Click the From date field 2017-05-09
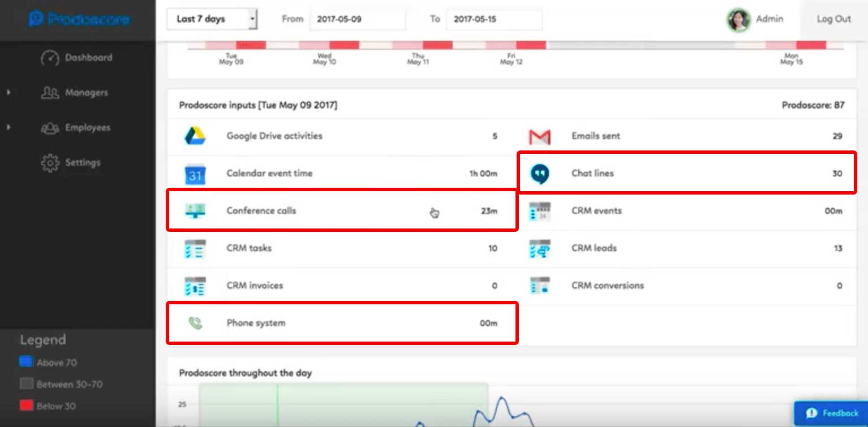 tap(357, 19)
